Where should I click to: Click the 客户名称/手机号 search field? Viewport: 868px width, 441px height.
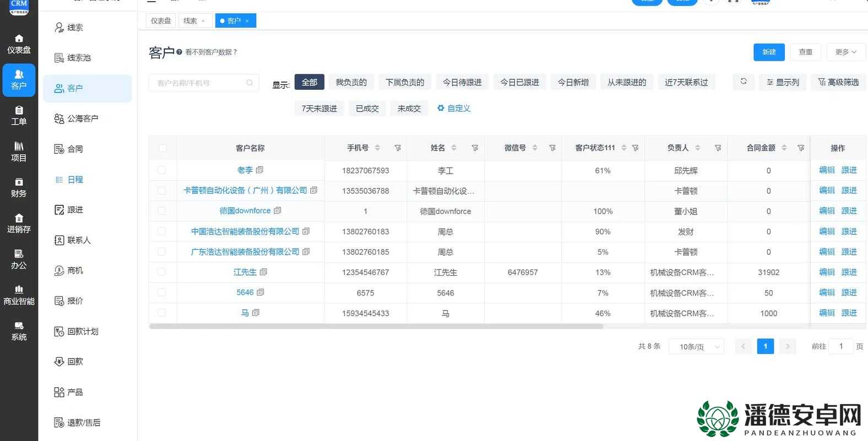(203, 83)
